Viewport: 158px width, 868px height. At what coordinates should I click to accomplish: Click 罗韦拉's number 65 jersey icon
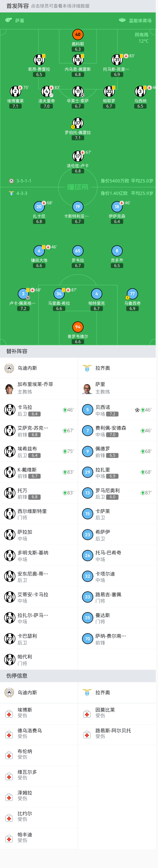78,251
